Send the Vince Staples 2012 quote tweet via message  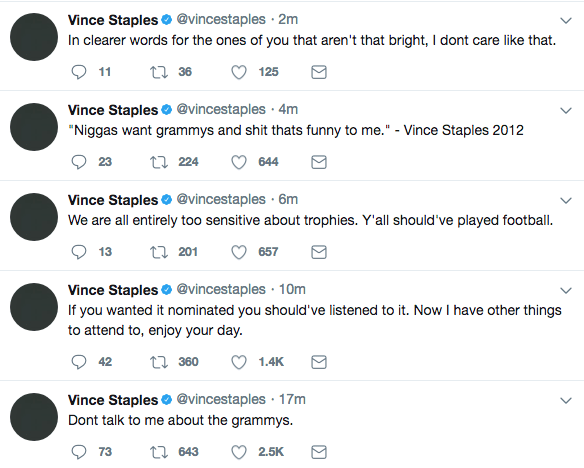pos(319,162)
